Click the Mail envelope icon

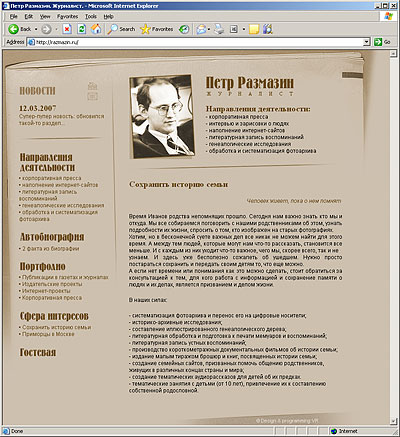tap(201, 29)
